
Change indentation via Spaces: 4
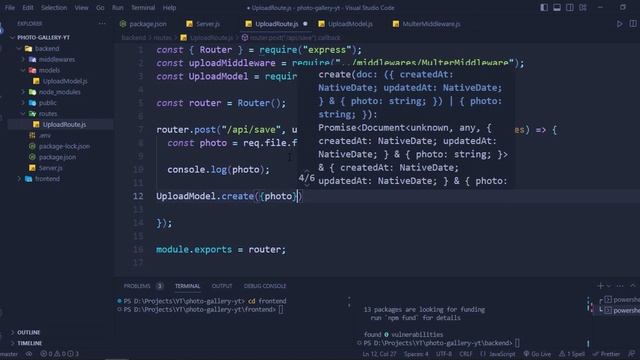(x=416, y=354)
